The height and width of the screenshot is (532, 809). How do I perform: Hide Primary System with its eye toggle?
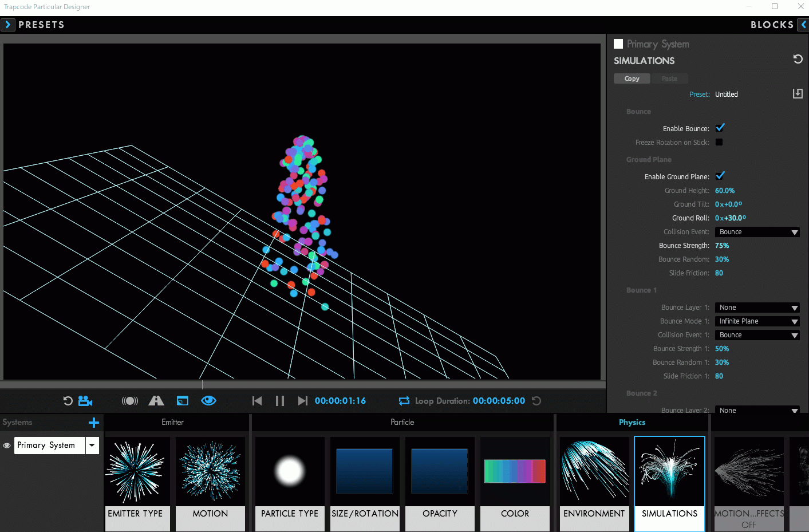coord(7,446)
